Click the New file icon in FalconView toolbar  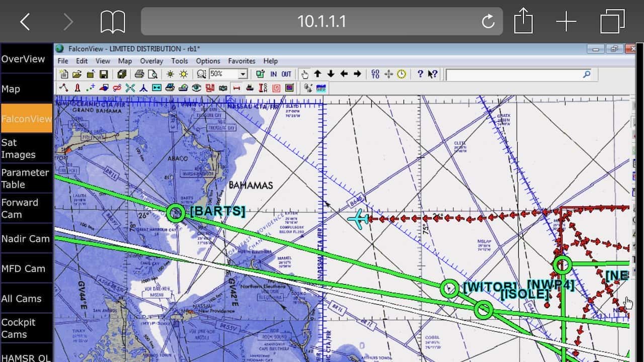pyautogui.click(x=63, y=74)
